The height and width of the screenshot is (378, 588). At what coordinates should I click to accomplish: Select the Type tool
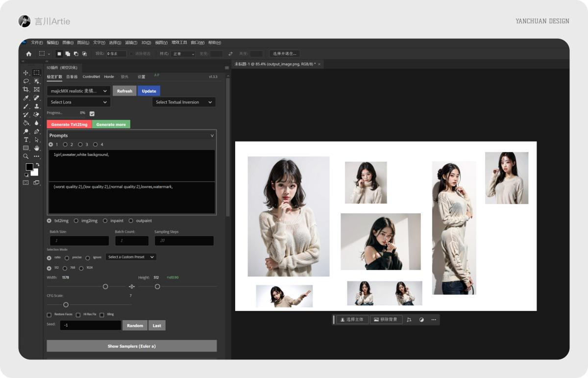pos(25,140)
